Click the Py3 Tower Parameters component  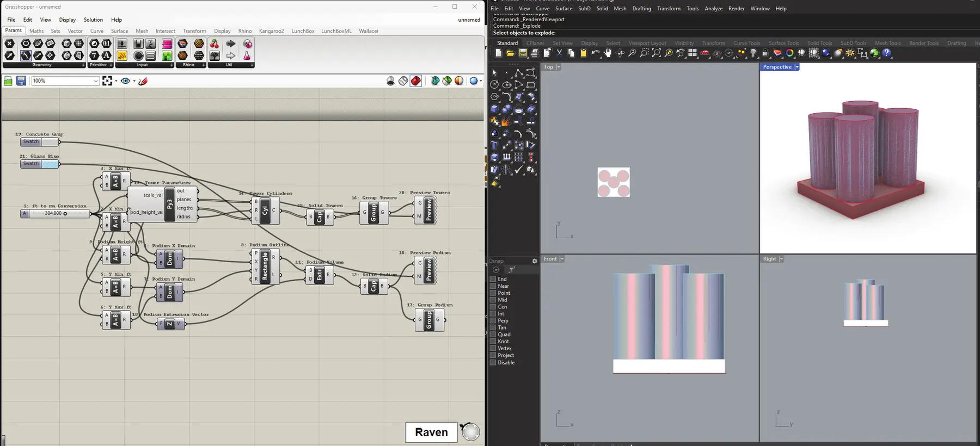[169, 204]
